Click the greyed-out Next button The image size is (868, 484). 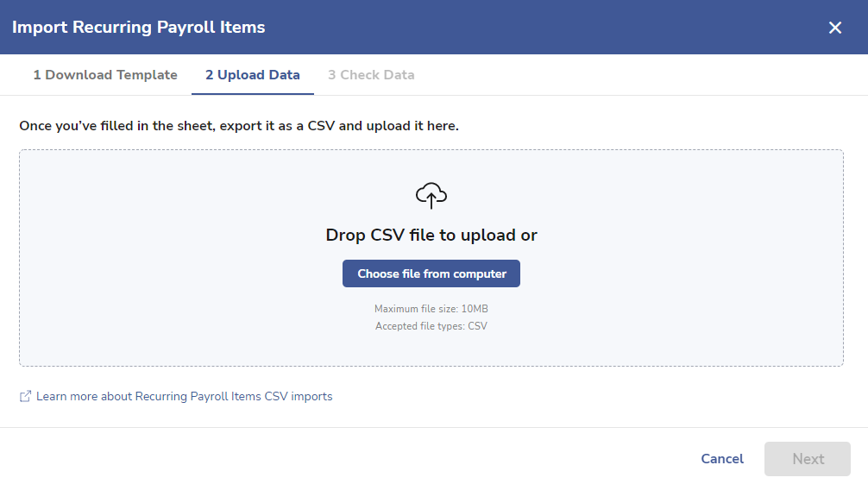[x=807, y=459]
